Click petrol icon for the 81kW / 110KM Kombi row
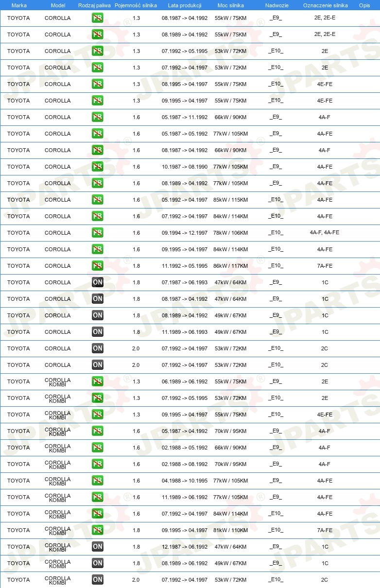This screenshot has width=380, height=588. [98, 530]
